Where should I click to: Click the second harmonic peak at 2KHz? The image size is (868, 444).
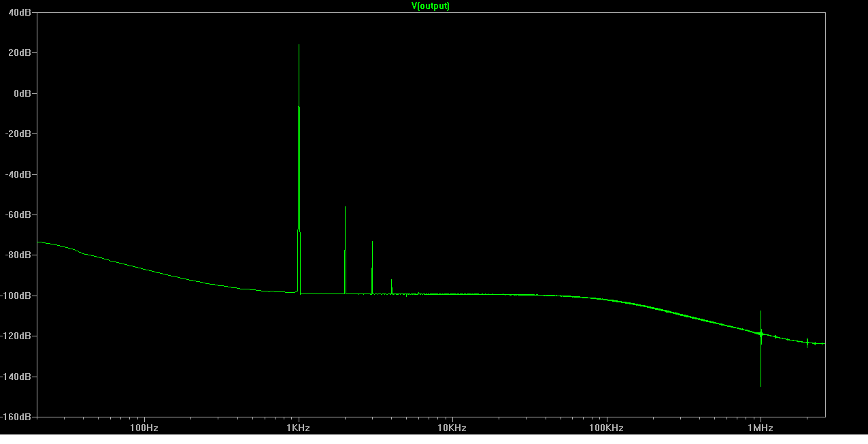345,250
